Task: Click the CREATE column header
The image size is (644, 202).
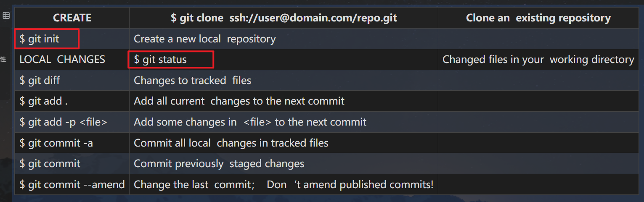Action: pyautogui.click(x=72, y=18)
